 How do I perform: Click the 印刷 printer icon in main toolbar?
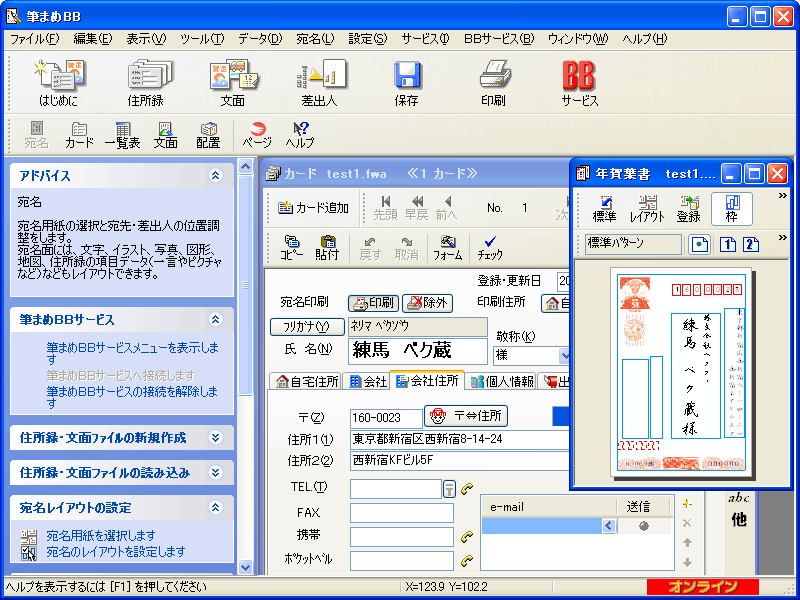click(x=493, y=83)
